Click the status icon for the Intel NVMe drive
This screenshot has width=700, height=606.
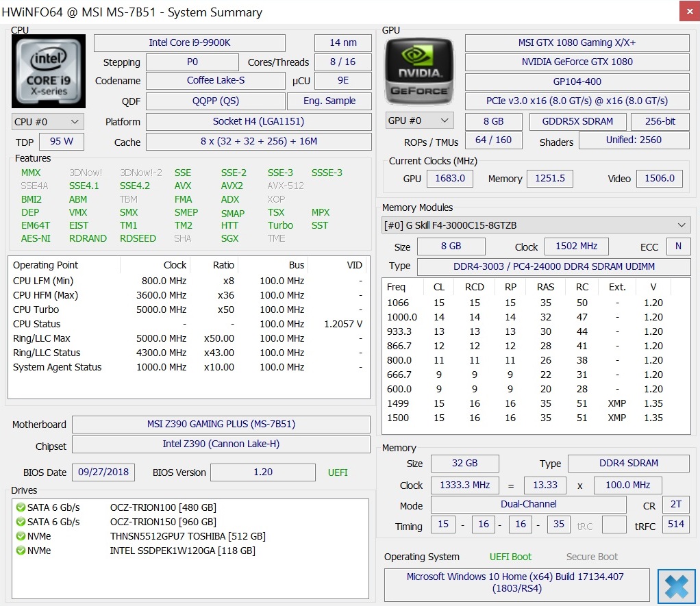pyautogui.click(x=21, y=551)
